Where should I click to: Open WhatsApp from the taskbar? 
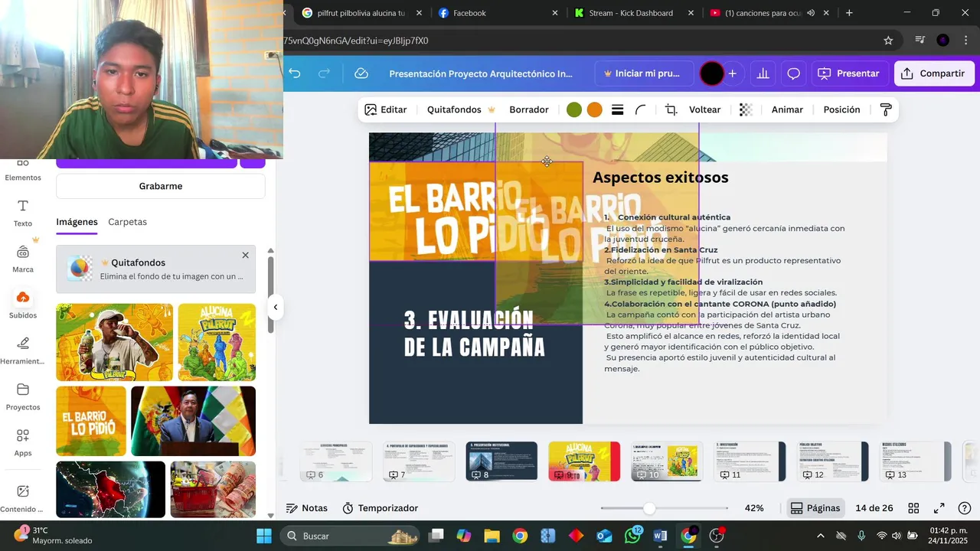[x=632, y=536]
